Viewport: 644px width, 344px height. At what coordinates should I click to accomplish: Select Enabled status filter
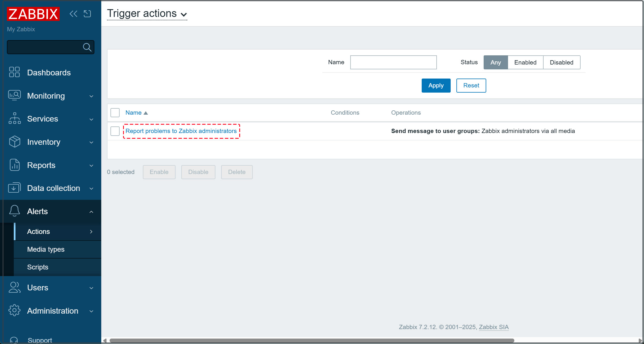pos(525,62)
